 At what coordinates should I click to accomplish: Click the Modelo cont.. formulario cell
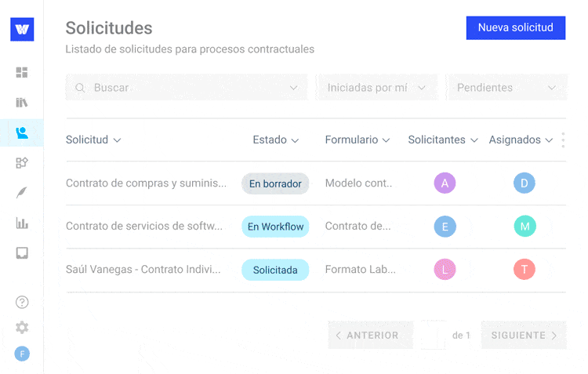[x=358, y=183]
